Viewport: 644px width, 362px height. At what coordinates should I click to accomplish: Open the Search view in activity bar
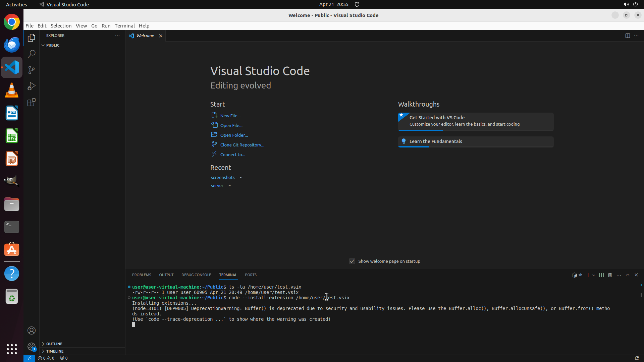pos(32,54)
